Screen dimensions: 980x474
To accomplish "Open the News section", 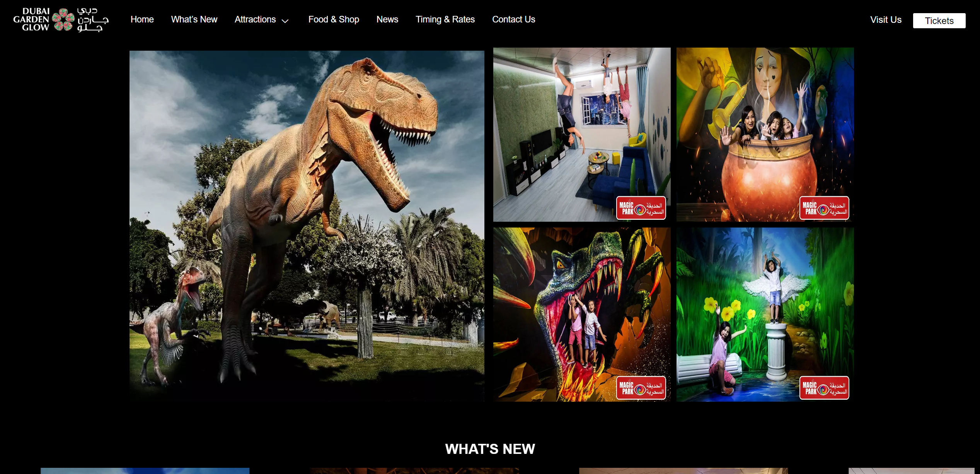I will (x=387, y=19).
